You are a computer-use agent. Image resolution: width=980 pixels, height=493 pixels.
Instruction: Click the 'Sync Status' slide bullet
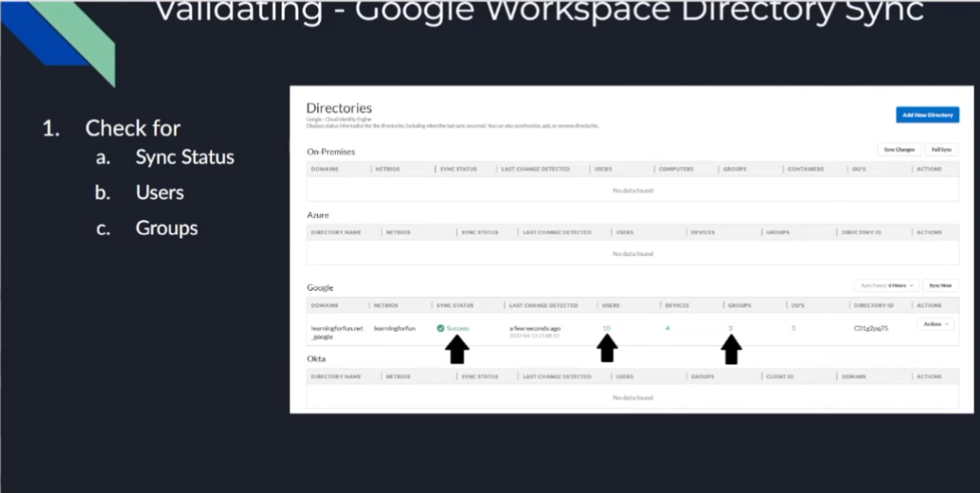click(x=185, y=157)
